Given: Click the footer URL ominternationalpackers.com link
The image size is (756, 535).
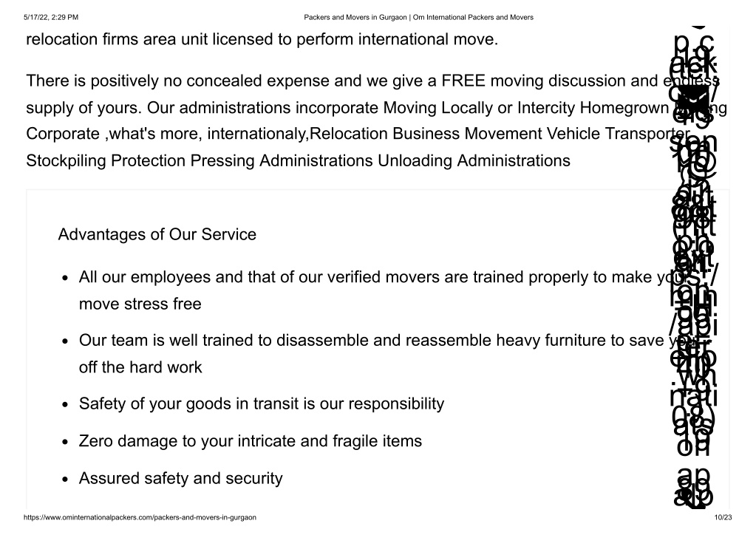Looking at the screenshot, I should coord(140,518).
